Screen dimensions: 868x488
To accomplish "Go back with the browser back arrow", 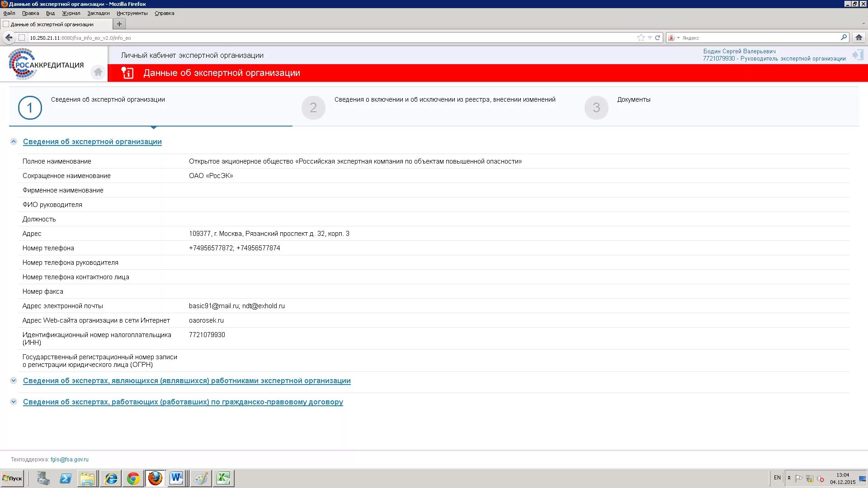I will click(9, 38).
